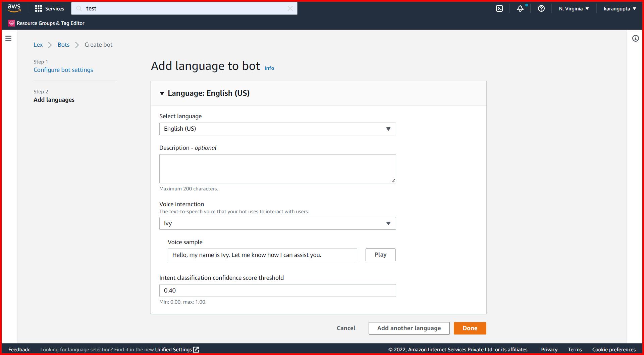This screenshot has width=644, height=355.
Task: Open the karangupta account menu
Action: click(x=619, y=8)
